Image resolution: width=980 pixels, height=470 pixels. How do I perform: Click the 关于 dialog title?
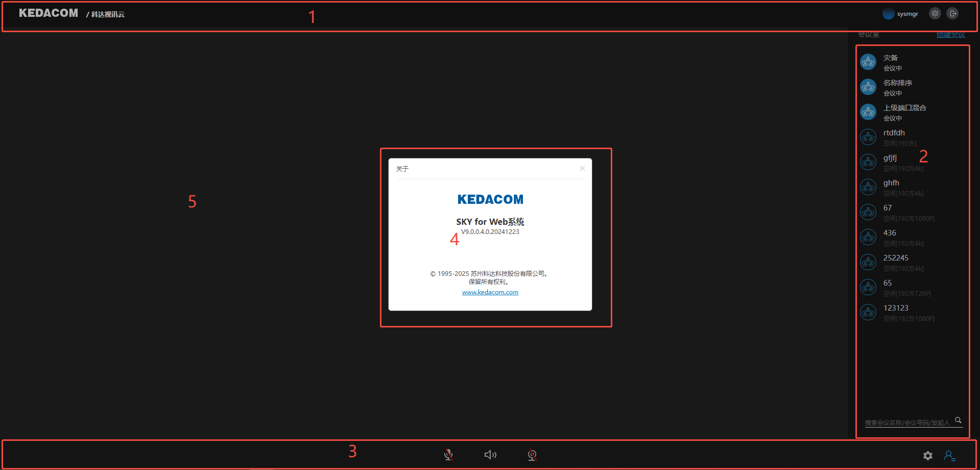tap(402, 169)
